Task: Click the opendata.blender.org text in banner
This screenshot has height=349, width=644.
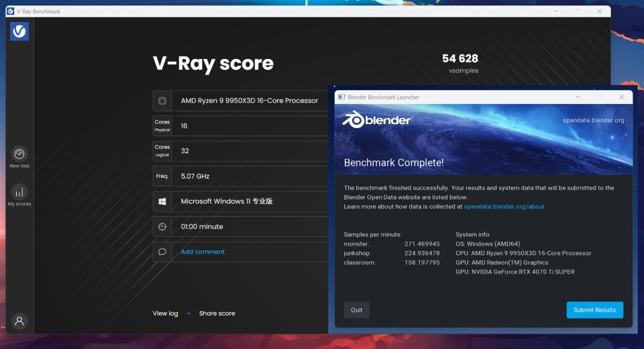Action: 593,120
